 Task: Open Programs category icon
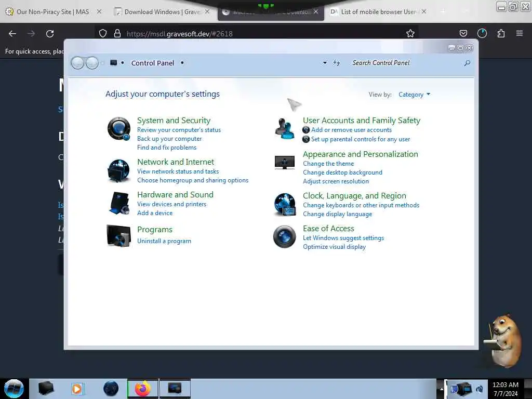[118, 236]
